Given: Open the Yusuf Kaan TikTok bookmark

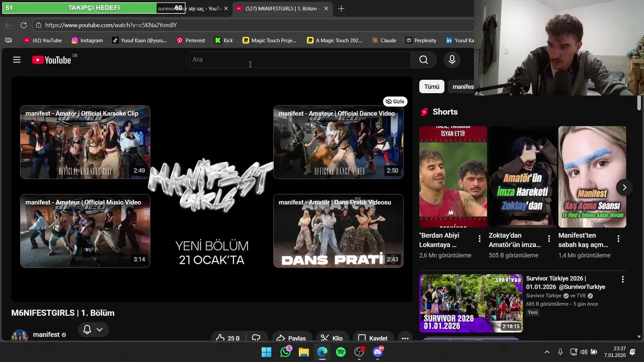Looking at the screenshot, I should pos(139,40).
